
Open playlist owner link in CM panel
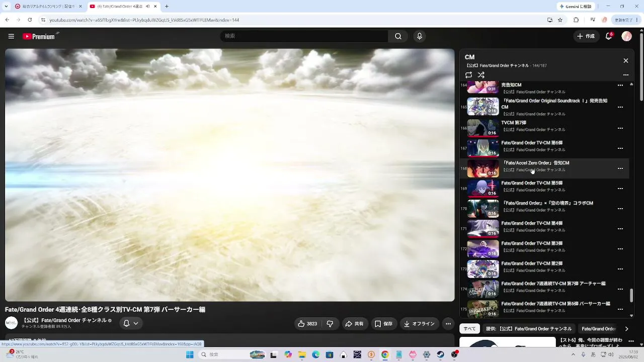point(498,66)
